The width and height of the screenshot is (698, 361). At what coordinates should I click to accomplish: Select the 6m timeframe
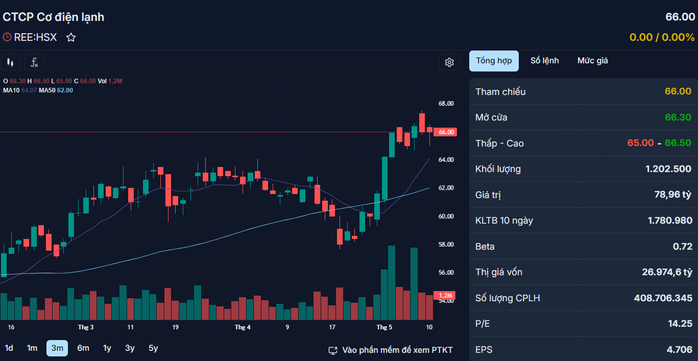point(83,348)
